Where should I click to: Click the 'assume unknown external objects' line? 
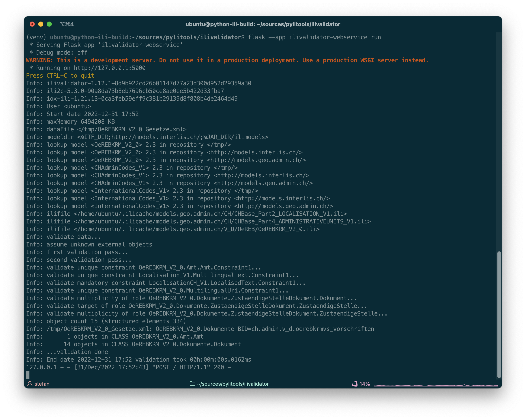pyautogui.click(x=89, y=245)
